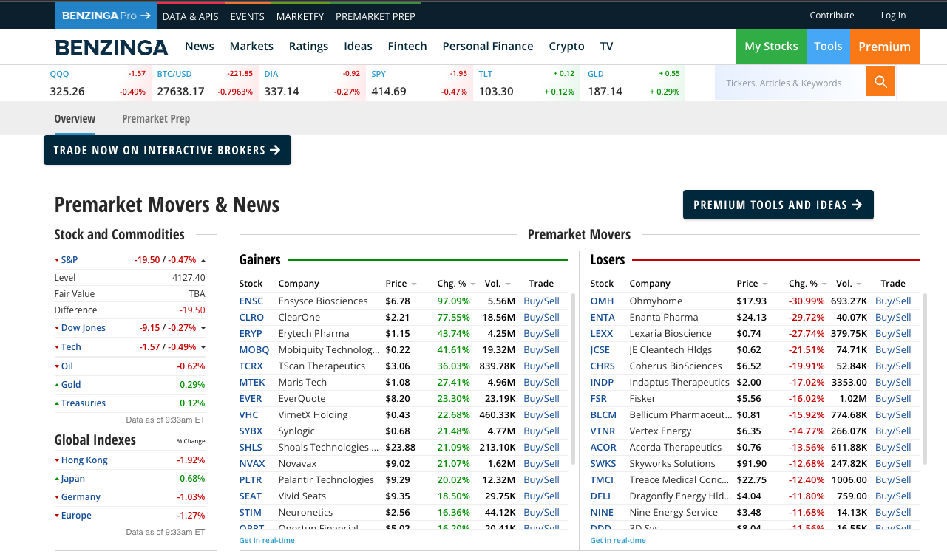The image size is (947, 560).
Task: Open the TV menu item
Action: click(607, 47)
